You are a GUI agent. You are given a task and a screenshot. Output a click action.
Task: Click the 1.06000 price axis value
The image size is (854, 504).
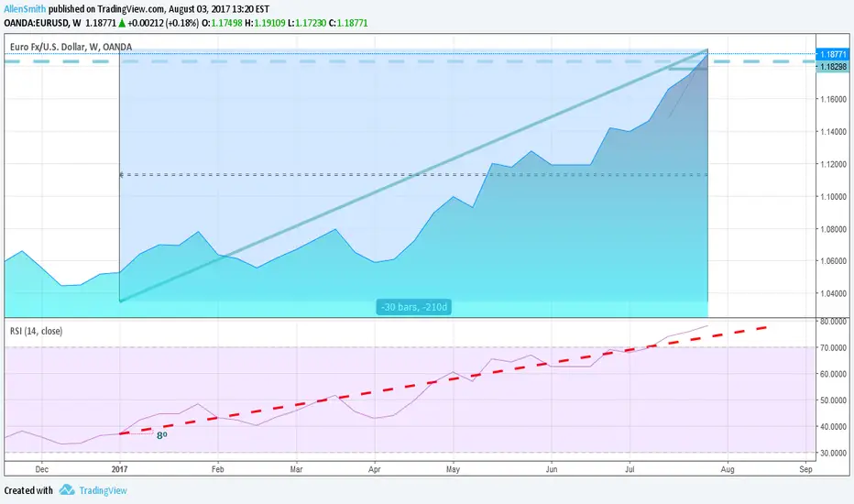833,261
